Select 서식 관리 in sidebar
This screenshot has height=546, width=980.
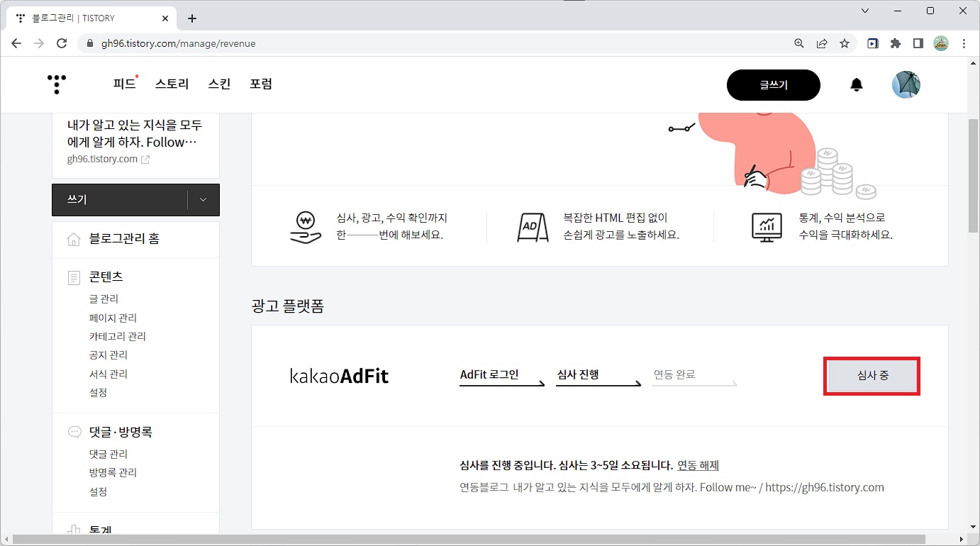[x=108, y=374]
